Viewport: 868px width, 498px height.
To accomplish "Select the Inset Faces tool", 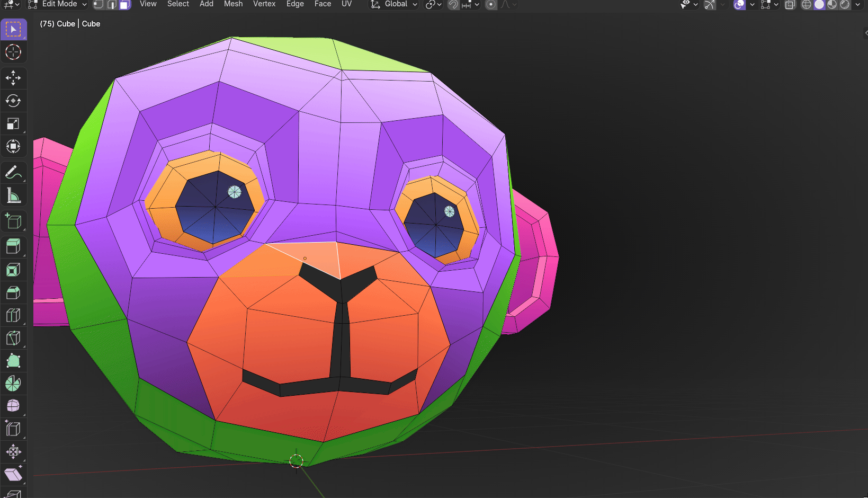I will [13, 270].
